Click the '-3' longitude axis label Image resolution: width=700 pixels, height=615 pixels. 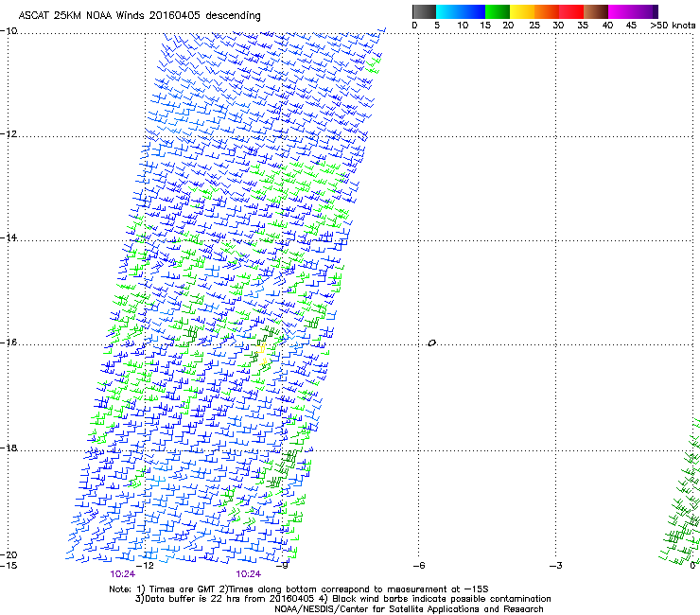coord(556,566)
